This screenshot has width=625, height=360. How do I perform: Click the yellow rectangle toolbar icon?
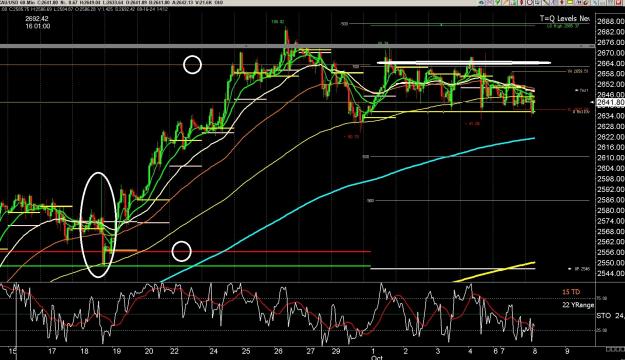point(569,2)
